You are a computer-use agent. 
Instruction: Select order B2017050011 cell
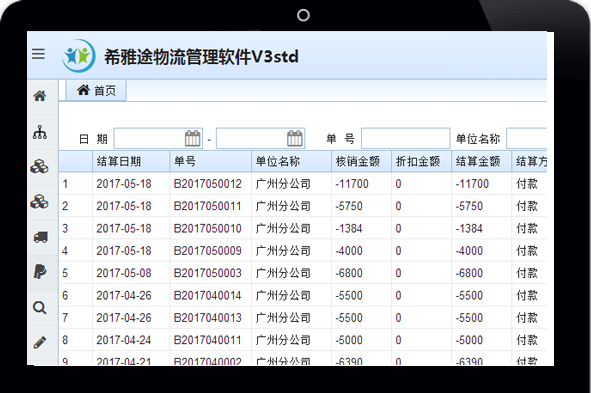pos(211,206)
